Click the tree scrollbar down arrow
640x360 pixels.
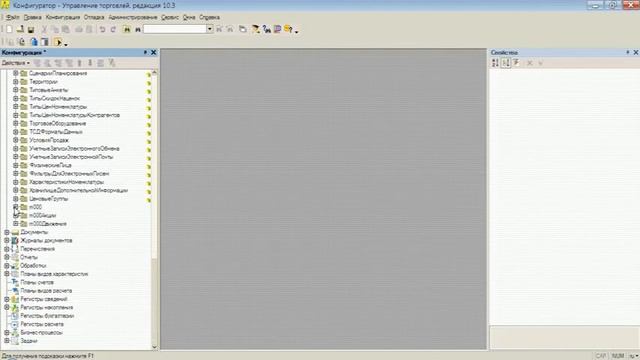coord(154,347)
